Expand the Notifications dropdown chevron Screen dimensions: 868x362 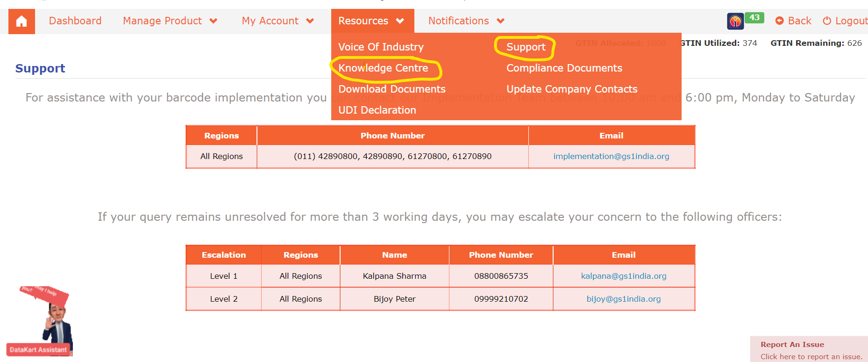click(500, 21)
